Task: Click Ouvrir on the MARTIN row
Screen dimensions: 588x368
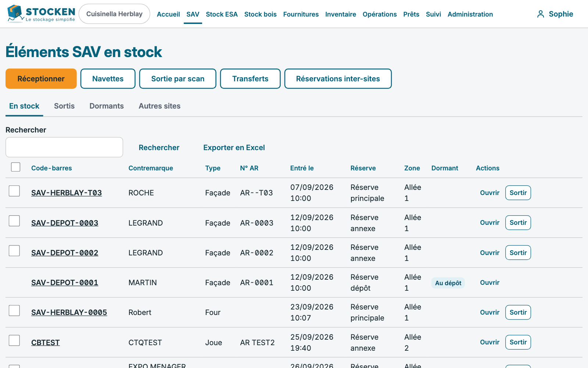Action: 490,283
